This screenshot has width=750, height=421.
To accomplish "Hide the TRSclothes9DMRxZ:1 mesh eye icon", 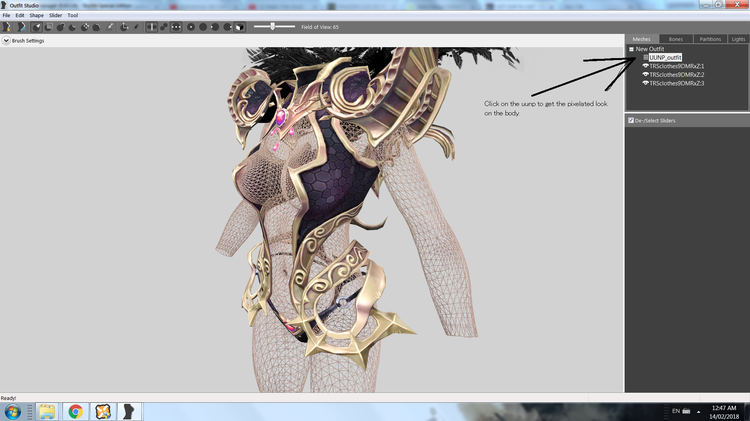I will 645,66.
